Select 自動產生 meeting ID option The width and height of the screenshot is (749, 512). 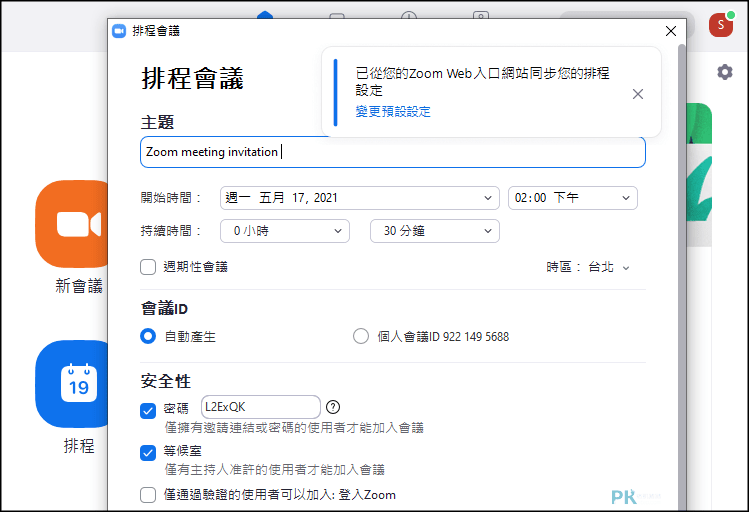148,336
